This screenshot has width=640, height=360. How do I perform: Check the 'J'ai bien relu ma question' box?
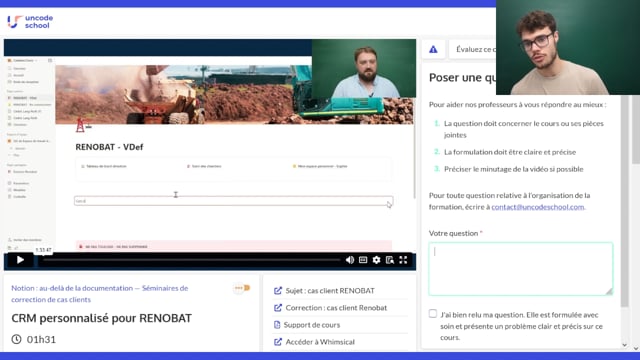click(x=433, y=313)
